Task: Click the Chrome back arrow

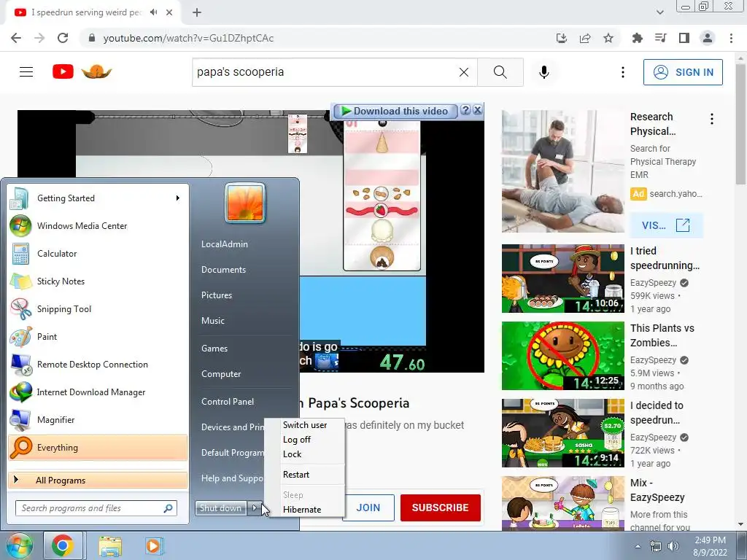Action: click(x=16, y=38)
